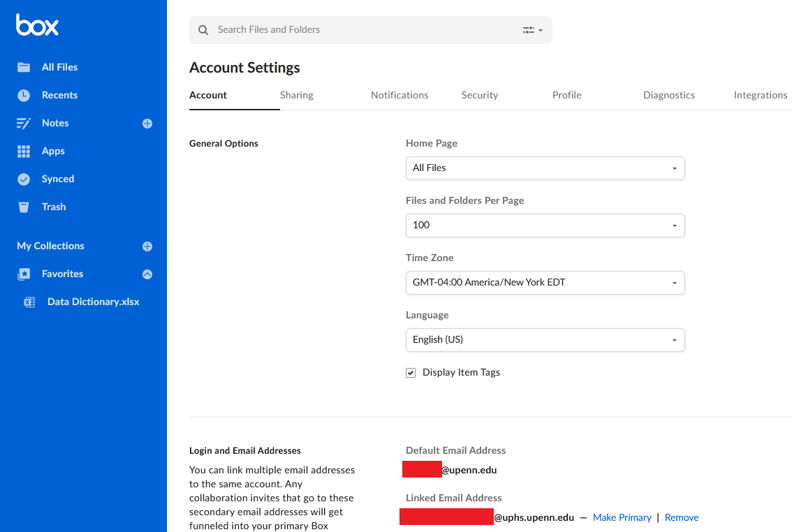Switch to the Integrations tab

pos(760,95)
